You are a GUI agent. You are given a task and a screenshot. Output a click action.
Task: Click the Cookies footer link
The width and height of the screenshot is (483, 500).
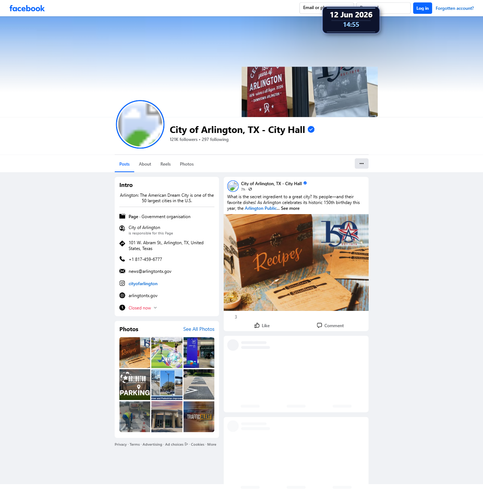tap(197, 444)
